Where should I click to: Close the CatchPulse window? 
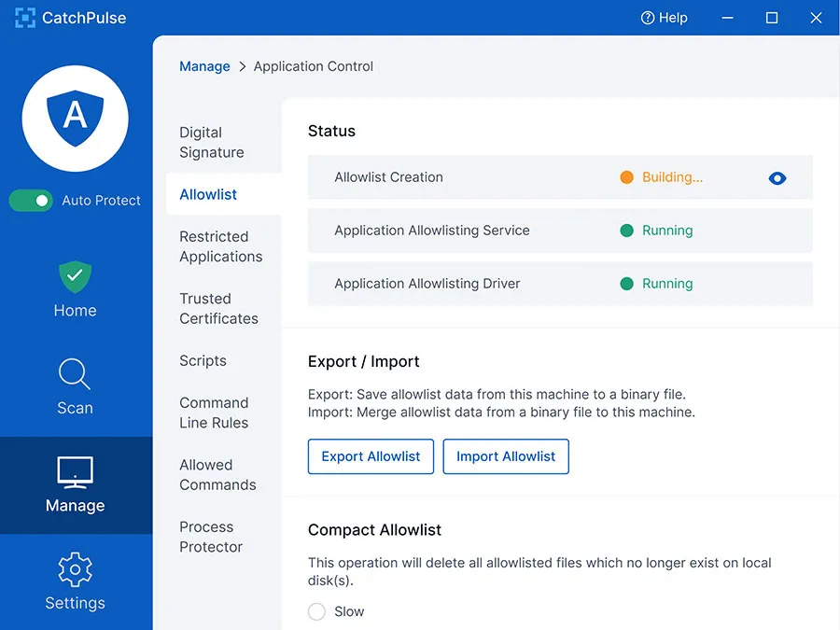click(816, 18)
